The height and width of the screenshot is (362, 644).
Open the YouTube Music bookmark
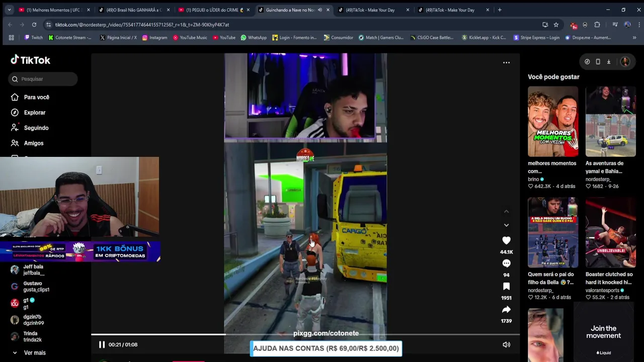[x=190, y=37]
